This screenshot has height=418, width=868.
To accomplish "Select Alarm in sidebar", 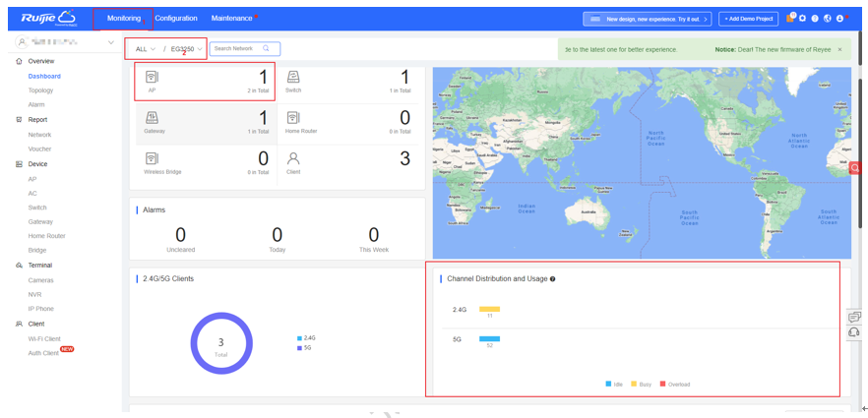I will [x=36, y=104].
